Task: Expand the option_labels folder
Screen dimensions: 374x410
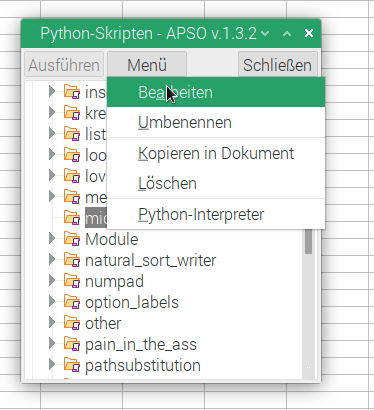Action: [52, 301]
